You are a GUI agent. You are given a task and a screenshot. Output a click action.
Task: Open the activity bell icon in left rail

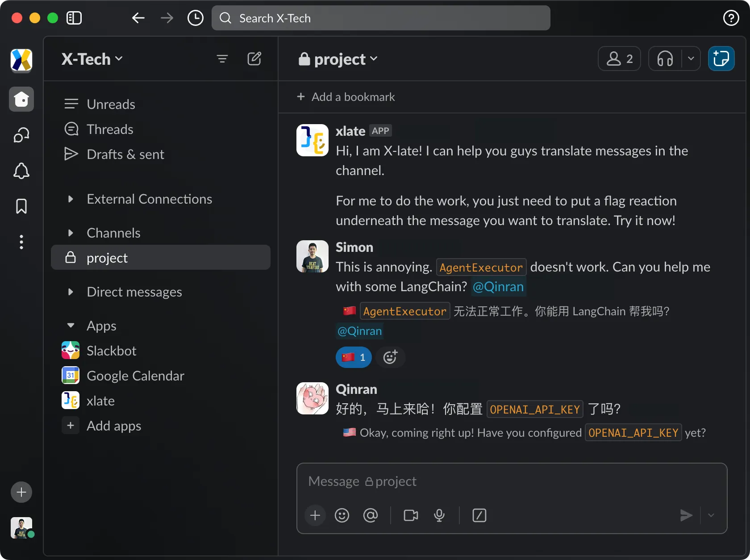(x=21, y=171)
